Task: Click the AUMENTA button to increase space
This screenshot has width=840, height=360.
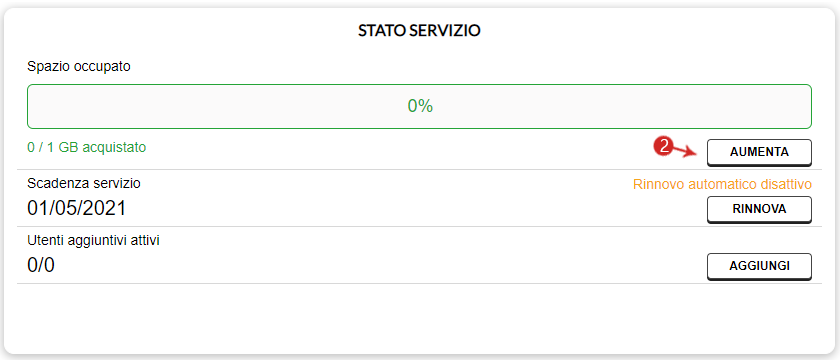Action: pyautogui.click(x=759, y=153)
